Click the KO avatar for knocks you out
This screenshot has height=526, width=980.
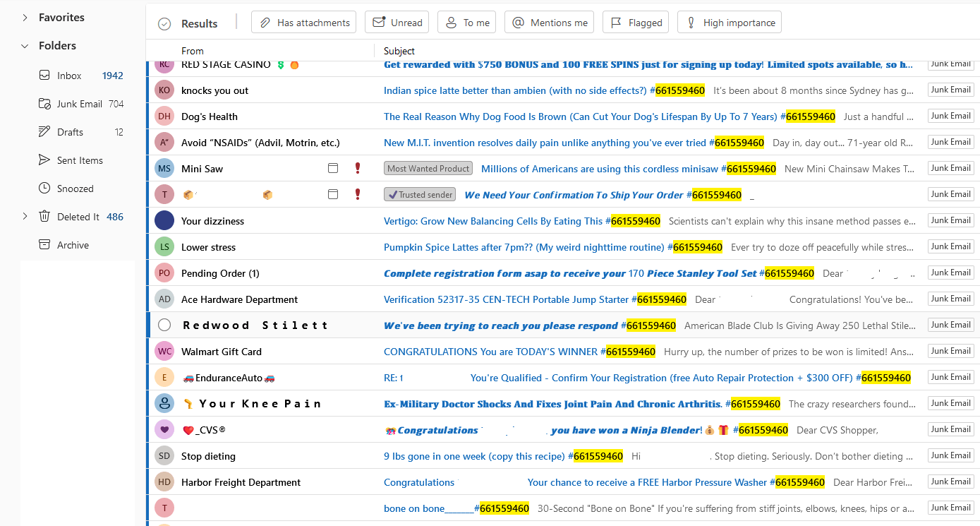coord(164,90)
